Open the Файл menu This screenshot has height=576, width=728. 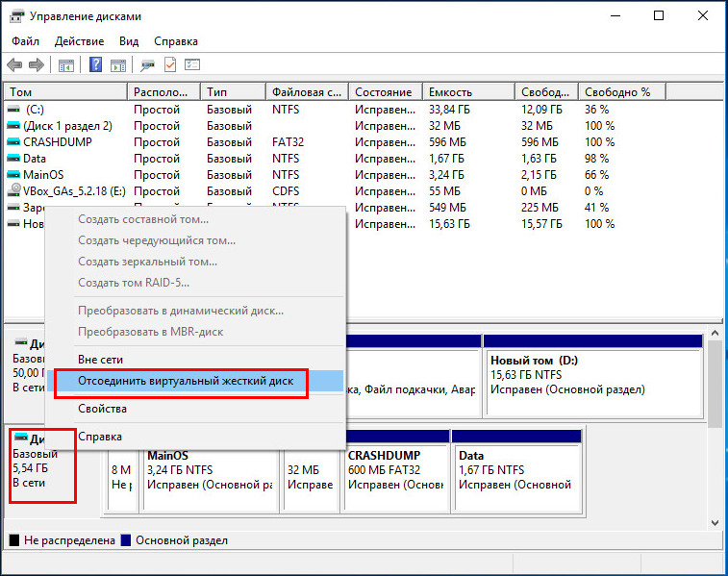coord(26,41)
